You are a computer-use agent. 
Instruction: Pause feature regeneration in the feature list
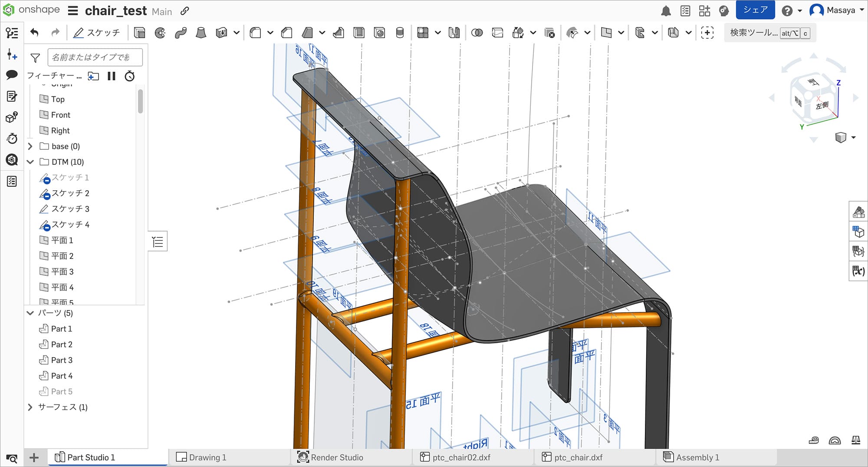(111, 76)
